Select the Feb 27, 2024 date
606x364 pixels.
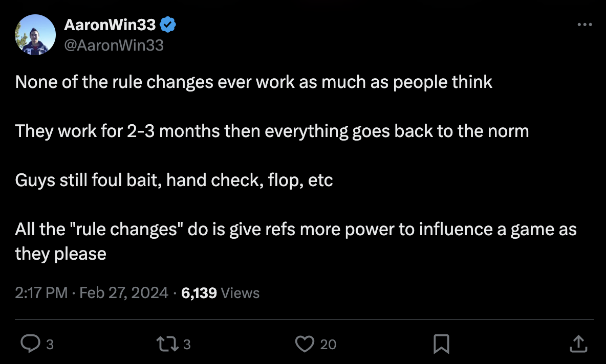tap(124, 293)
